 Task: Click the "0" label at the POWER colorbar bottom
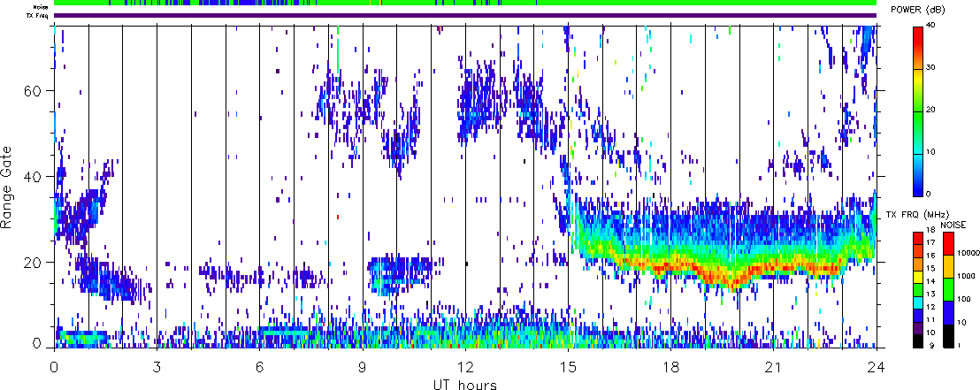pyautogui.click(x=928, y=194)
